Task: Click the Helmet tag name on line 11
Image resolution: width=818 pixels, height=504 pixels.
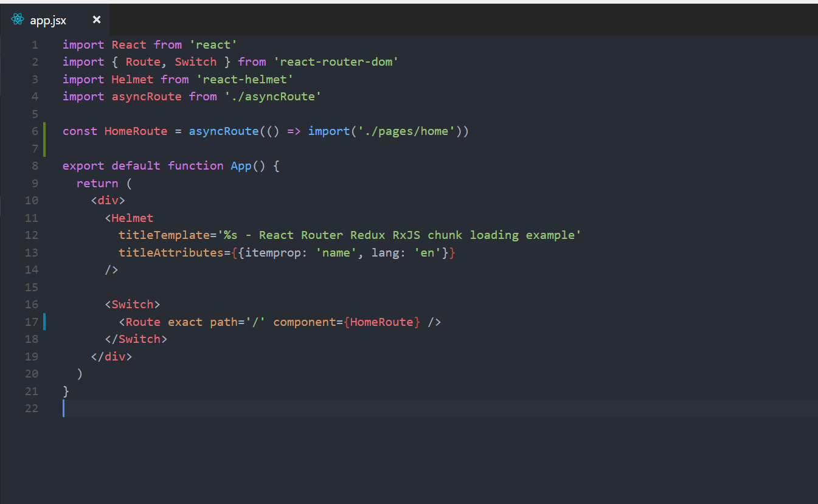Action: point(133,218)
